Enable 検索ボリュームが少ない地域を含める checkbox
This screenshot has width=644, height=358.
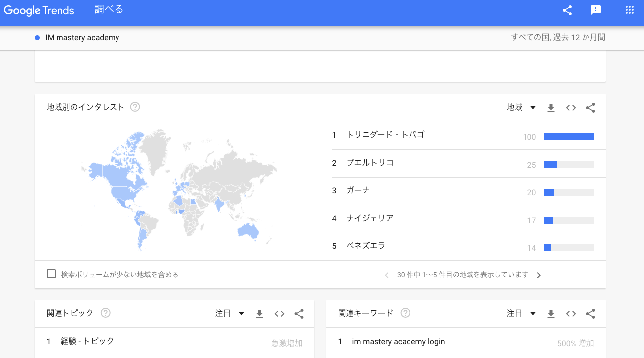51,274
